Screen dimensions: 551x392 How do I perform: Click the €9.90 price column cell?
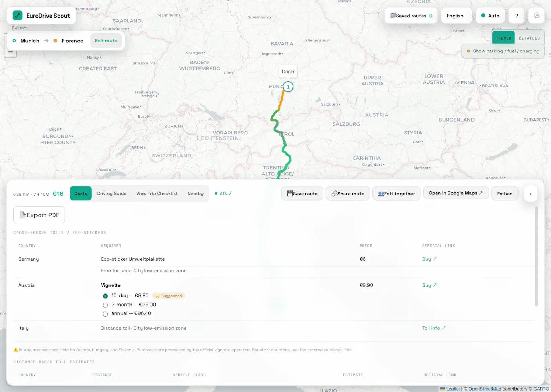pyautogui.click(x=366, y=285)
